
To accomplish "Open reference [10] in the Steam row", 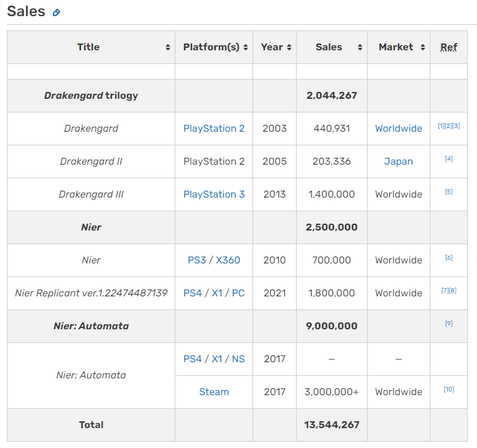I will pos(448,390).
